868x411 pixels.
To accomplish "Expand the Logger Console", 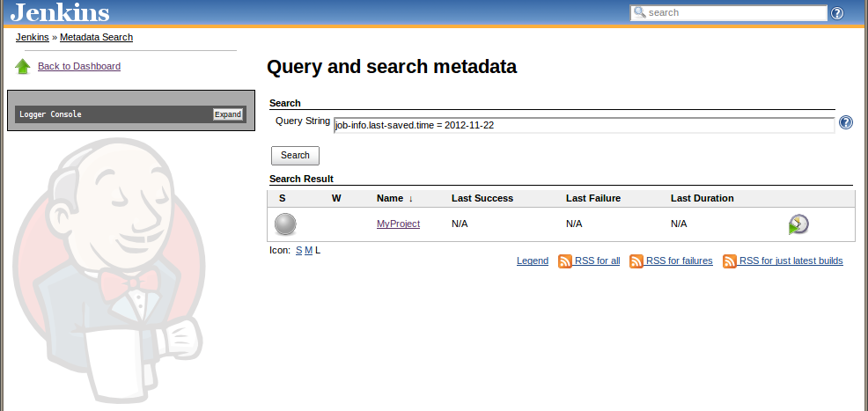I will [x=228, y=114].
